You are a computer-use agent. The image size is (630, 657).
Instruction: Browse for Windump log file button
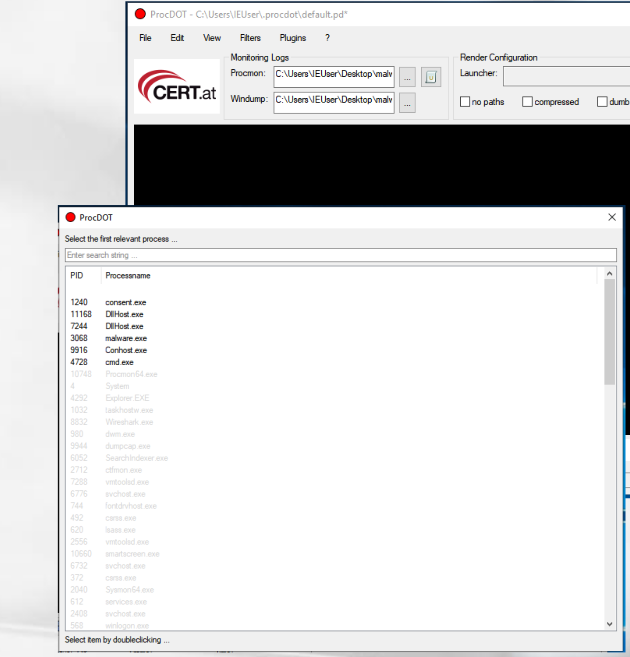pos(407,103)
